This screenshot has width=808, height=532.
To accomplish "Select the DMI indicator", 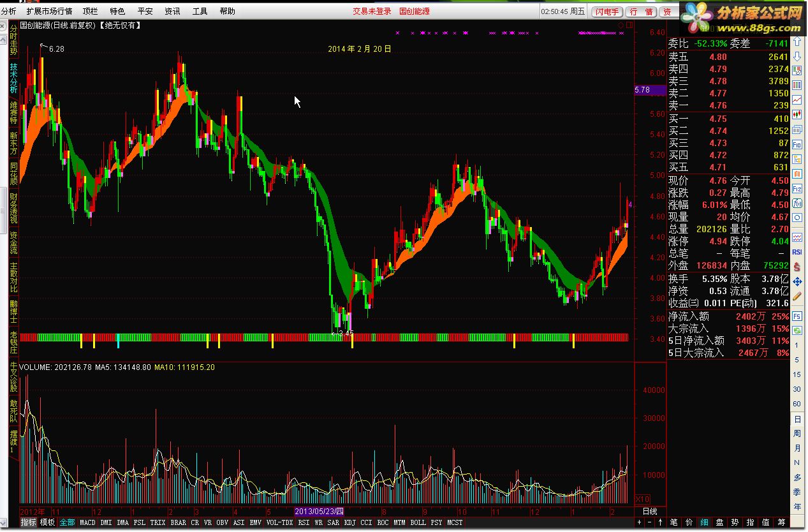I will (x=106, y=522).
